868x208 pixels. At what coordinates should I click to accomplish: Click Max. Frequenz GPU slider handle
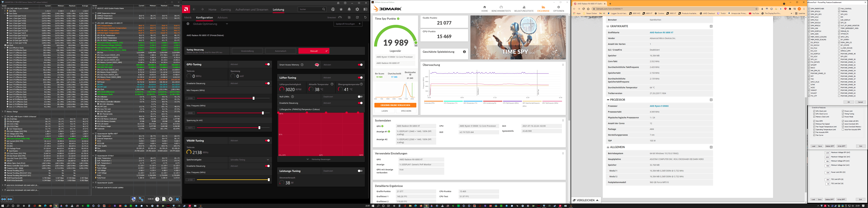(263, 113)
